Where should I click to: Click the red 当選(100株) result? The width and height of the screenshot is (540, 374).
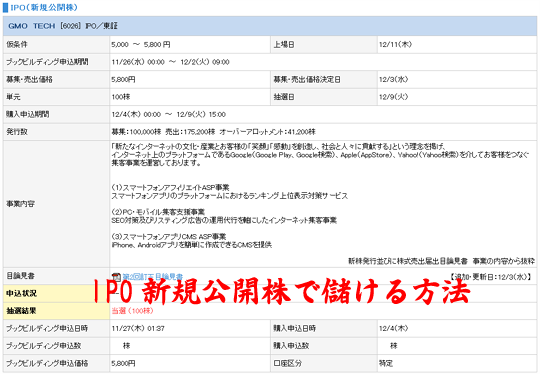[x=132, y=311]
